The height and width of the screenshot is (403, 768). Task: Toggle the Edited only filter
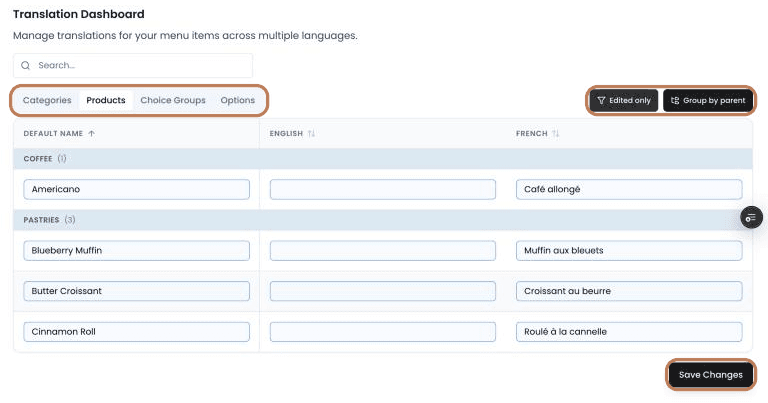[624, 100]
